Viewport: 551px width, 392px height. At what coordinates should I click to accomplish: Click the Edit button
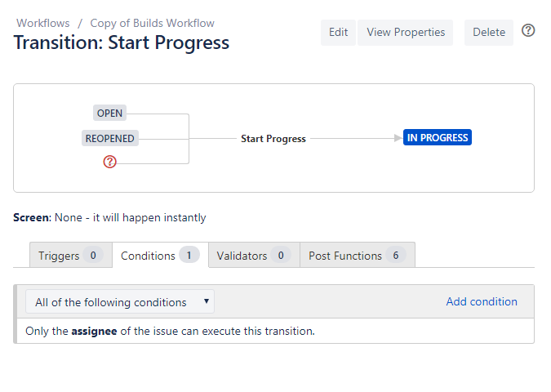pos(338,33)
